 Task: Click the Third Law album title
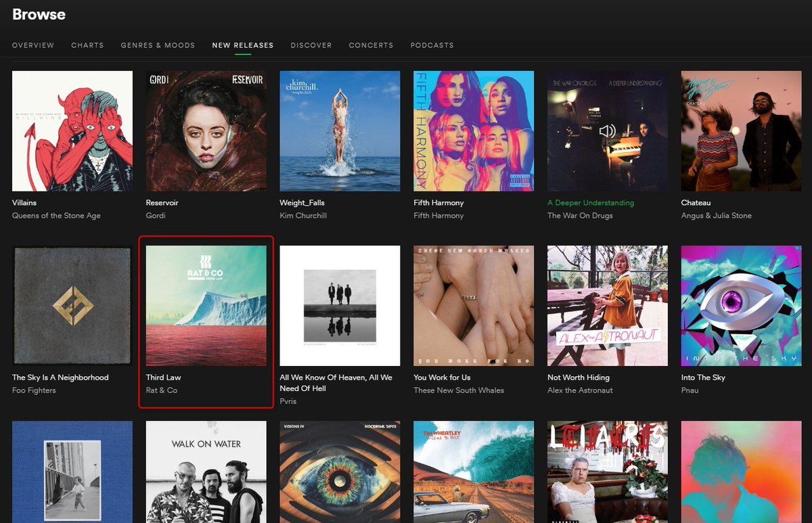click(164, 378)
